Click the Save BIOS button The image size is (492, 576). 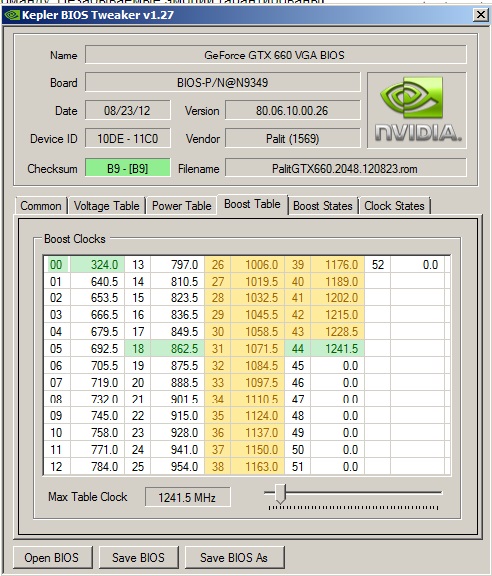click(139, 558)
